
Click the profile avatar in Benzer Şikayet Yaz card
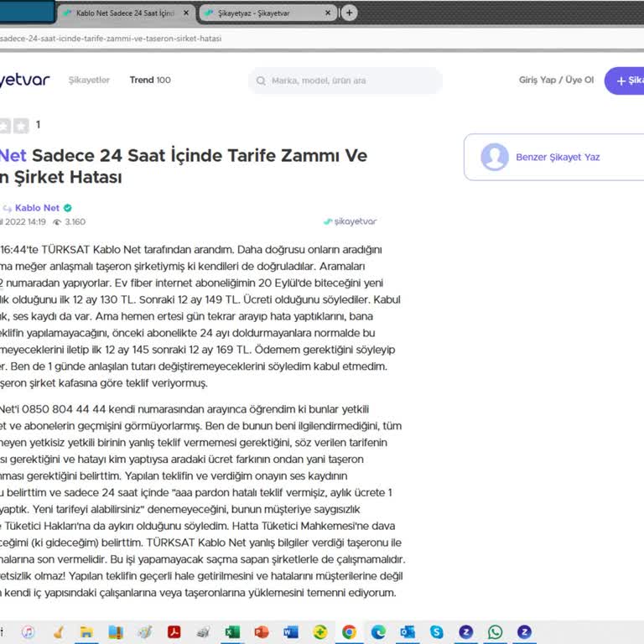coord(495,157)
